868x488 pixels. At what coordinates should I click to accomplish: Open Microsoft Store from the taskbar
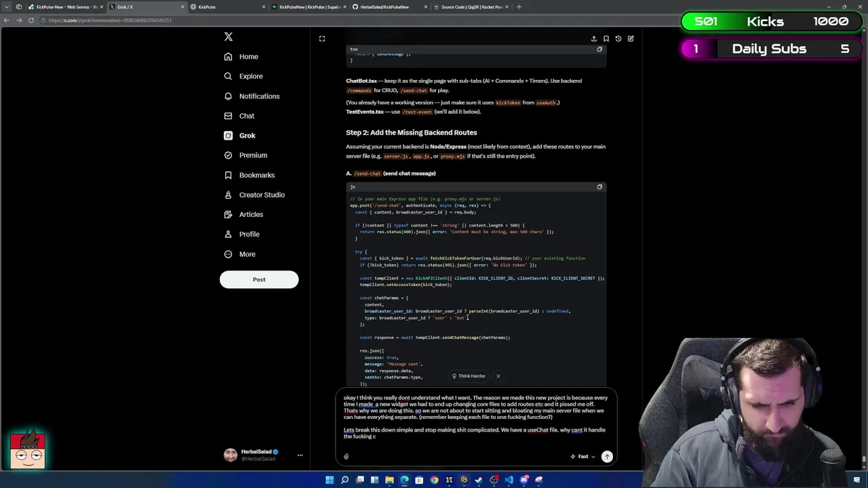point(419,480)
